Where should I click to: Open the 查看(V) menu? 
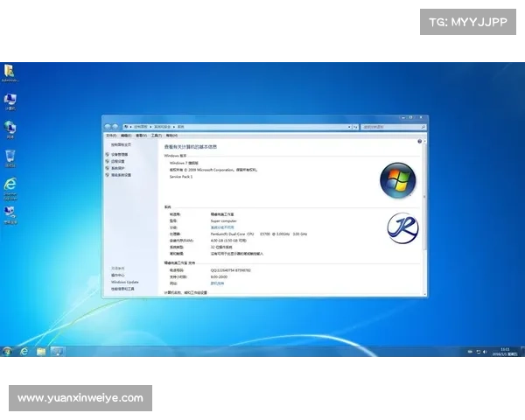click(141, 136)
